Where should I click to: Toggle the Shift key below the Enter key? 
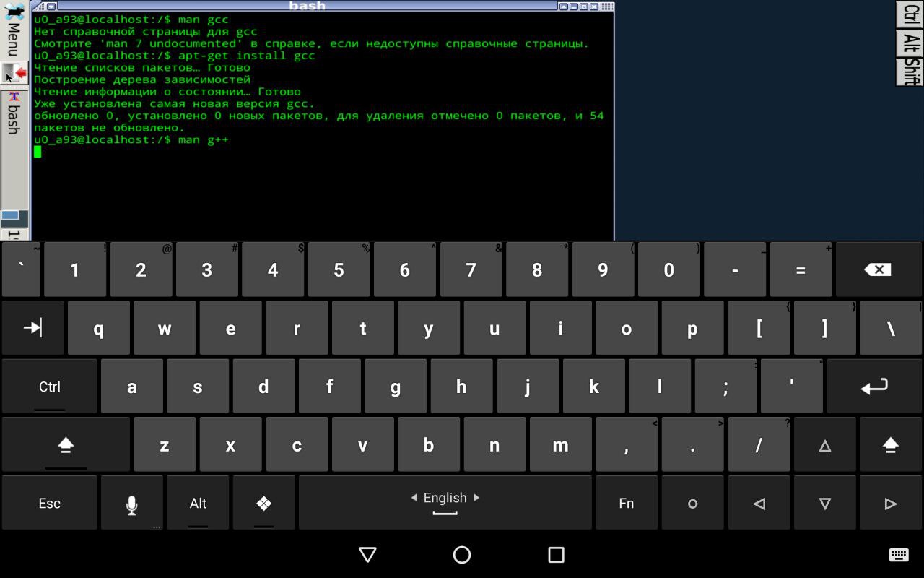890,445
